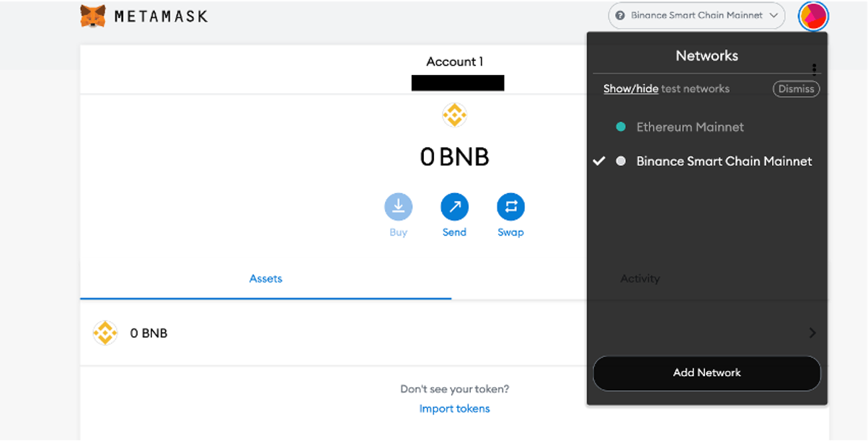868x441 pixels.
Task: Expand the BNB asset row chevron
Action: [812, 333]
